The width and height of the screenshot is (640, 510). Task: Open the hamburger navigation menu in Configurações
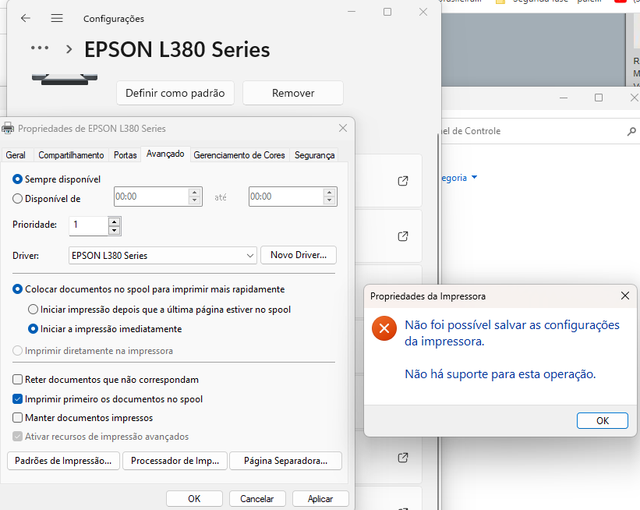pyautogui.click(x=57, y=18)
